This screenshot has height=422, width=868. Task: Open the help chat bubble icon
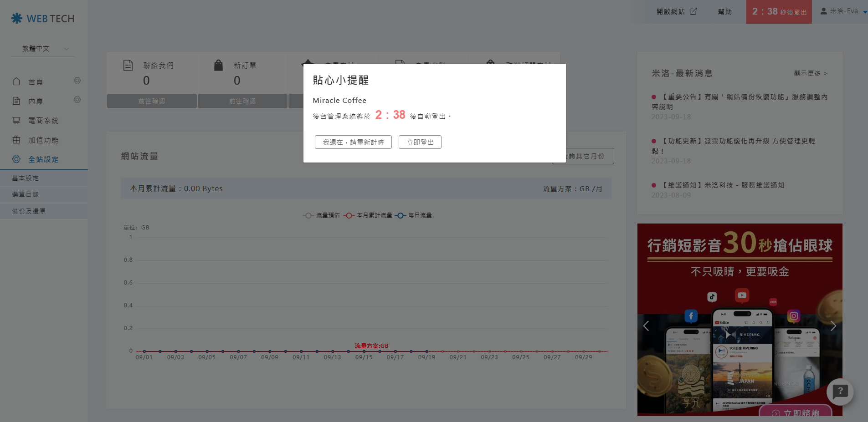(840, 391)
